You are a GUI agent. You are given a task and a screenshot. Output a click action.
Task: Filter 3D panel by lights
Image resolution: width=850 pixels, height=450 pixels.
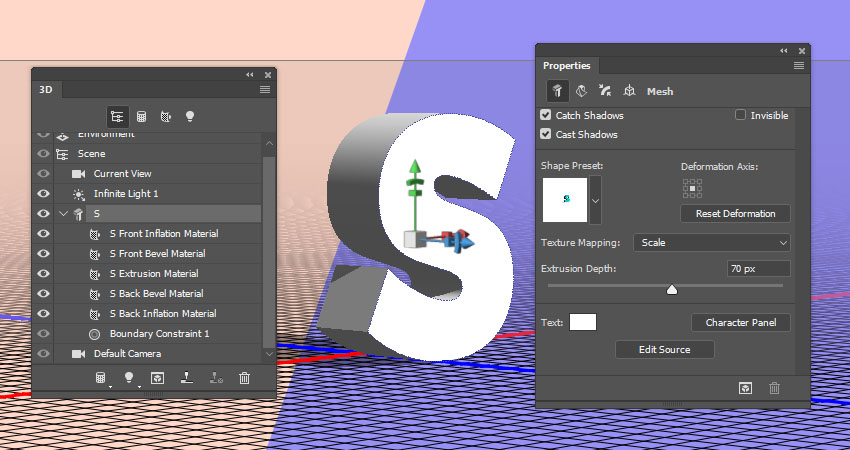[x=189, y=116]
